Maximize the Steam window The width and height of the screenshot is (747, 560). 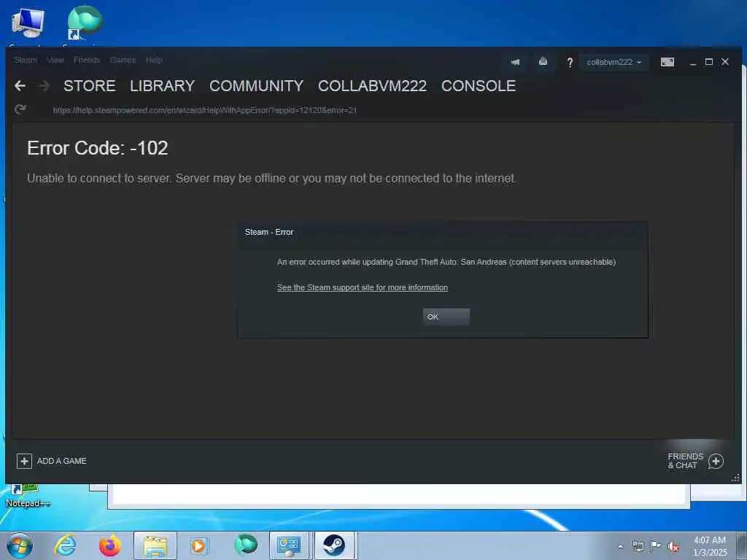(709, 62)
